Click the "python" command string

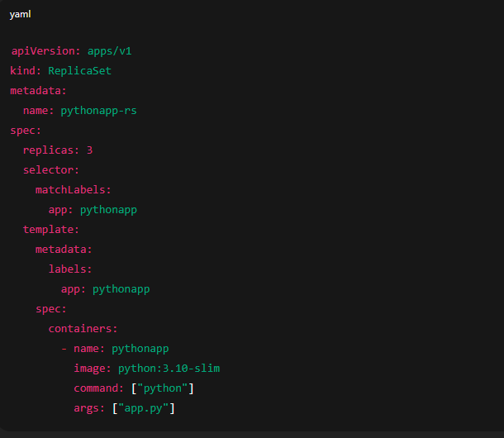click(x=162, y=388)
